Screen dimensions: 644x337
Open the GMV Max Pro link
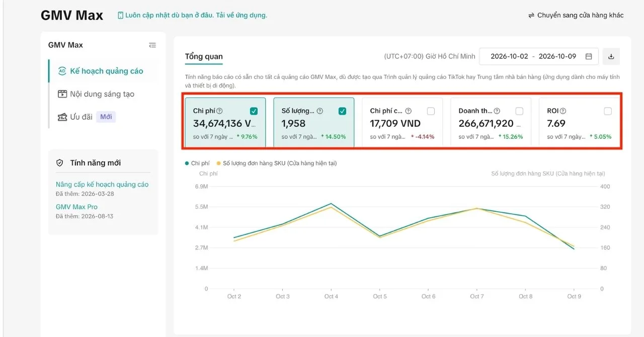pyautogui.click(x=76, y=207)
